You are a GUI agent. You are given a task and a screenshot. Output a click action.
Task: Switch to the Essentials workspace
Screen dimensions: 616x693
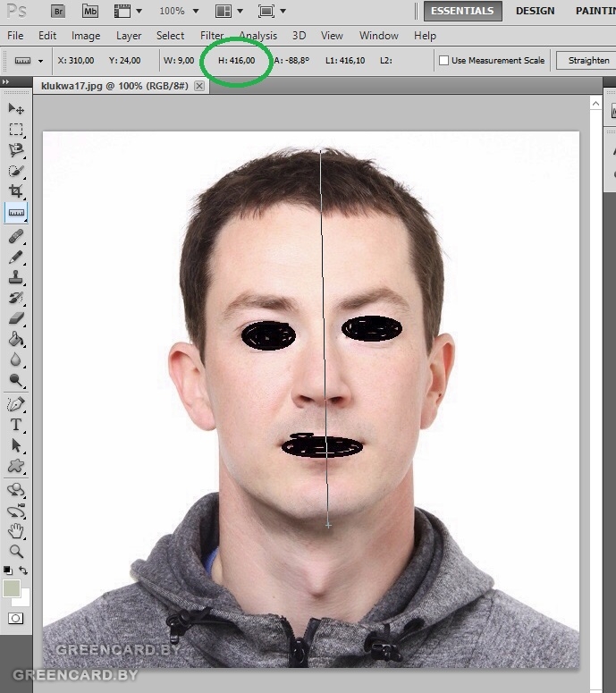pyautogui.click(x=462, y=11)
